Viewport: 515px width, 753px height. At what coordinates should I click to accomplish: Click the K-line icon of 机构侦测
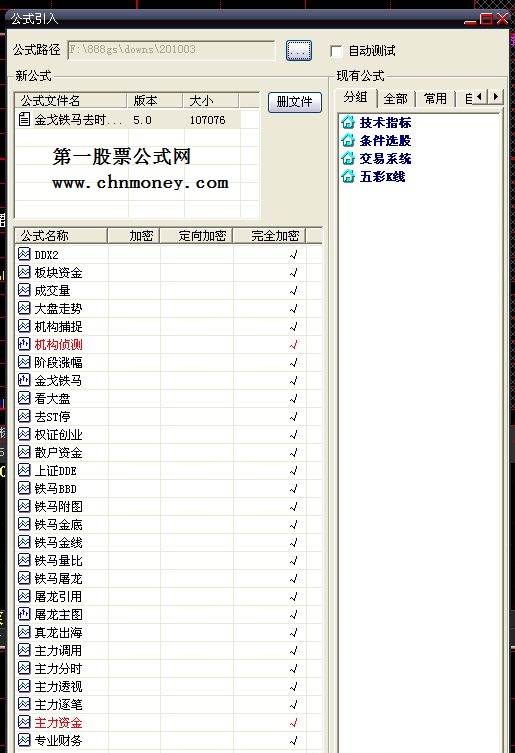(x=24, y=344)
